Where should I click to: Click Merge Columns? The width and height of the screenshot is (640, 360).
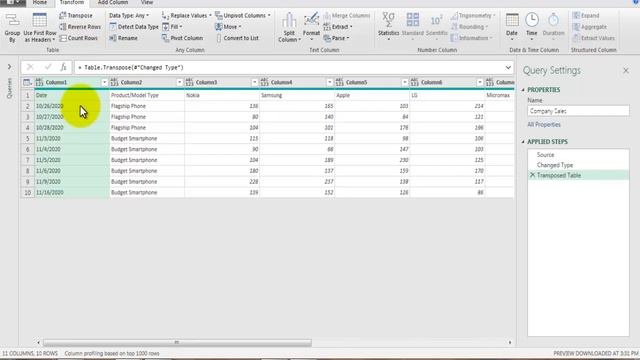(347, 16)
